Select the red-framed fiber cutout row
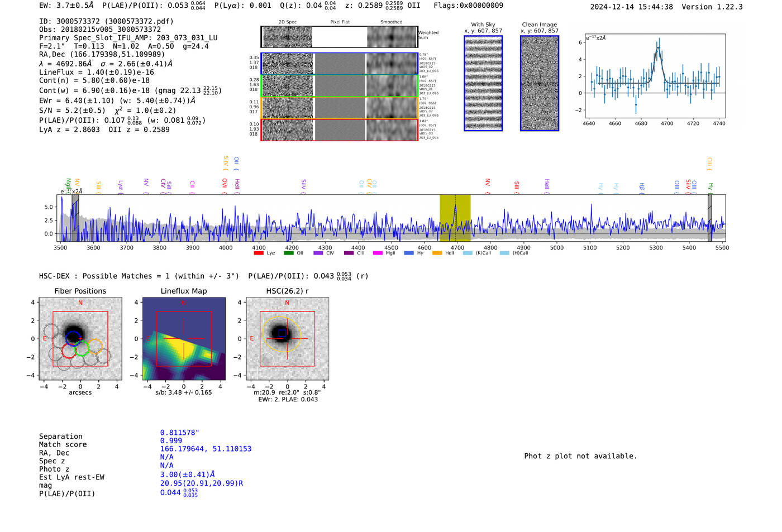The width and height of the screenshot is (782, 532). coord(339,130)
